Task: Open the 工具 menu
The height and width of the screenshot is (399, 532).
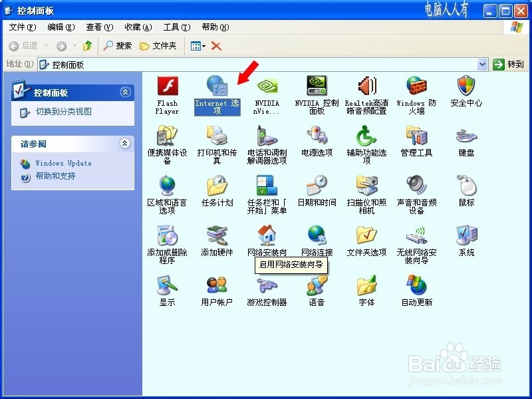Action: click(176, 27)
